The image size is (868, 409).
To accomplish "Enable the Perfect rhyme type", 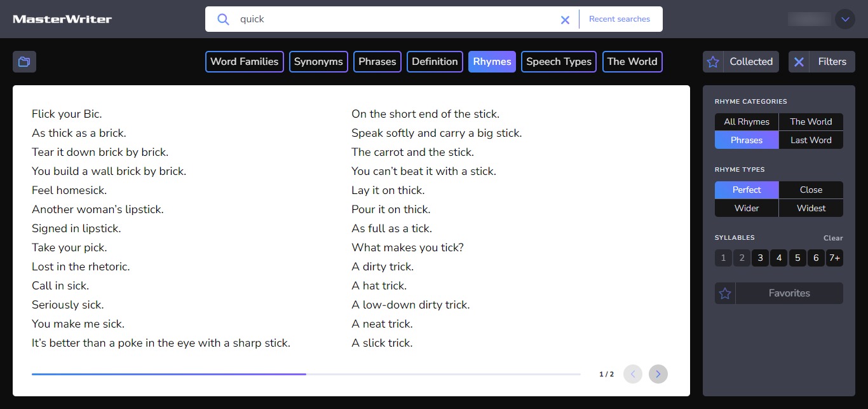I will click(x=746, y=190).
